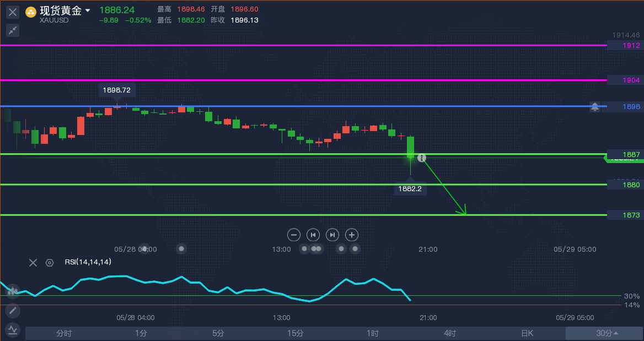Select the 1887 green price label
Screen dimensions: 644x341
[625, 154]
